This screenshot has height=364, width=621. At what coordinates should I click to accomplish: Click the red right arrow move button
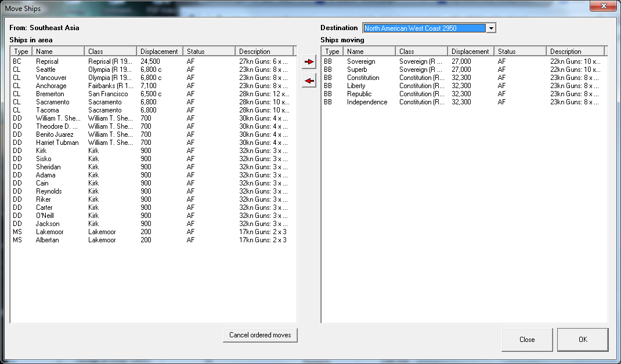(309, 61)
